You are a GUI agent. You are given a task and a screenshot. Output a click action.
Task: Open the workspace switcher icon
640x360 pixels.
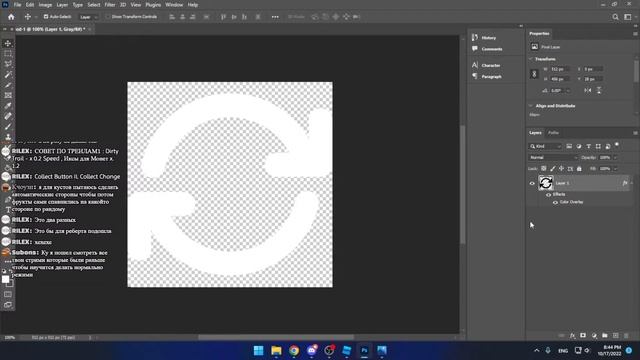click(x=628, y=17)
